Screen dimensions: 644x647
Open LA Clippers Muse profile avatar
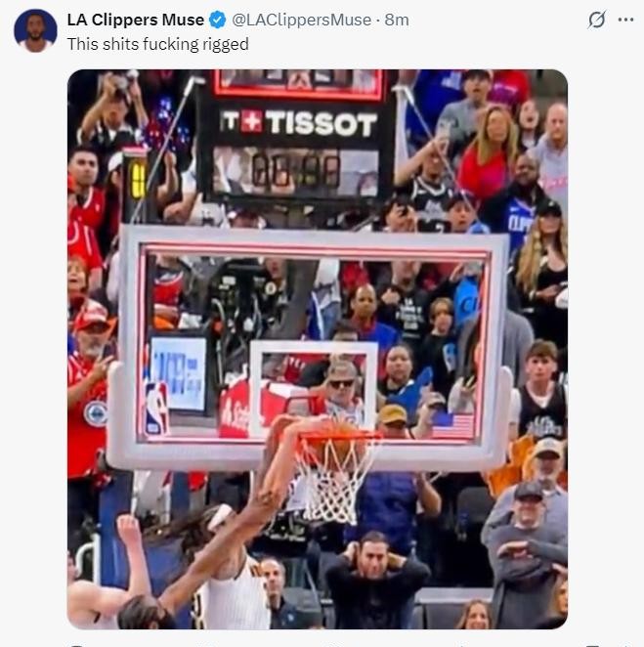pyautogui.click(x=35, y=30)
